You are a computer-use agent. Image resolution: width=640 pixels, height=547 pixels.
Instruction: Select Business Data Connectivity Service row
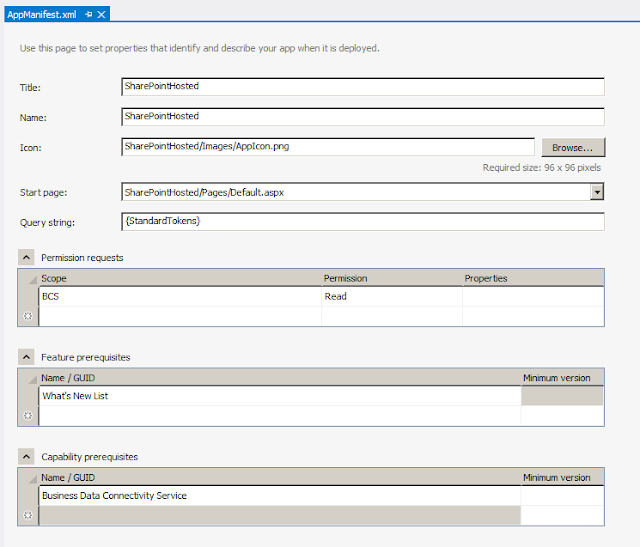pos(280,495)
